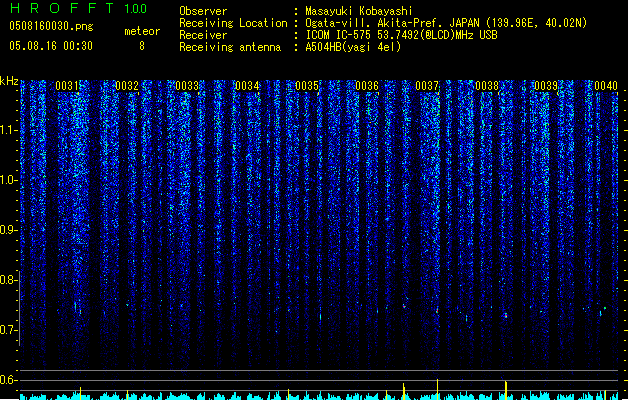Select observer name Masayuki Kobayashi

coord(359,11)
